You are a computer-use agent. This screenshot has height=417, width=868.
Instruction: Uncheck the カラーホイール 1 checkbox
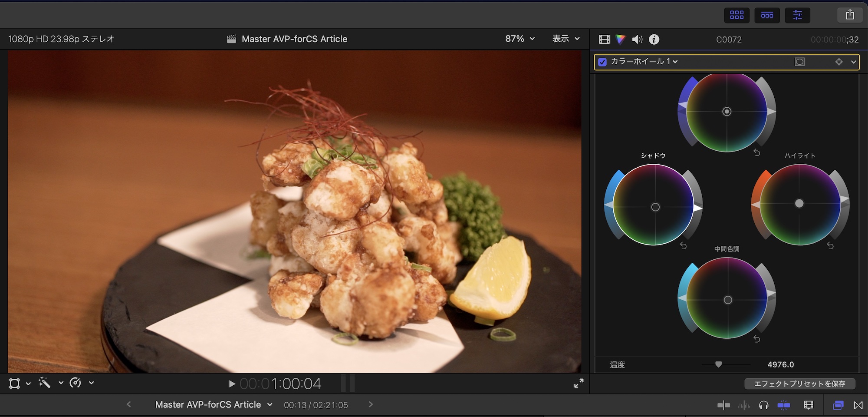coord(602,62)
